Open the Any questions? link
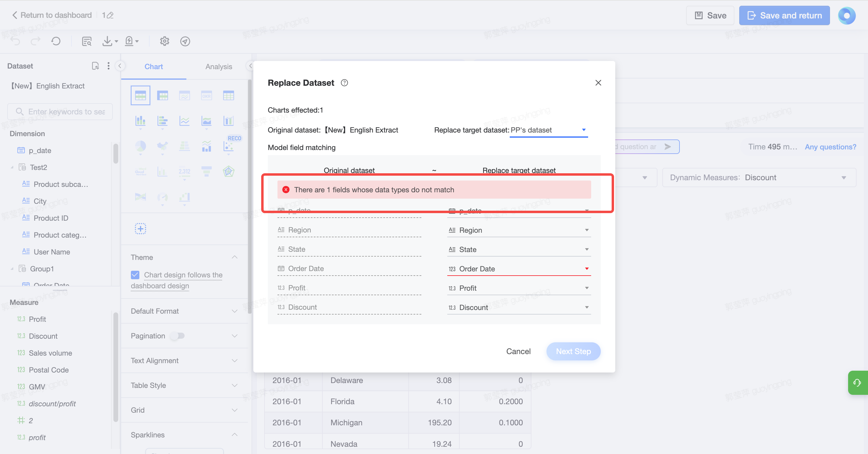Image resolution: width=868 pixels, height=454 pixels. (x=830, y=147)
